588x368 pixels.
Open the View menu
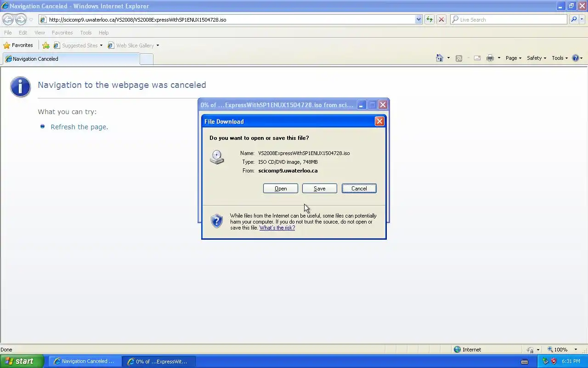(40, 33)
